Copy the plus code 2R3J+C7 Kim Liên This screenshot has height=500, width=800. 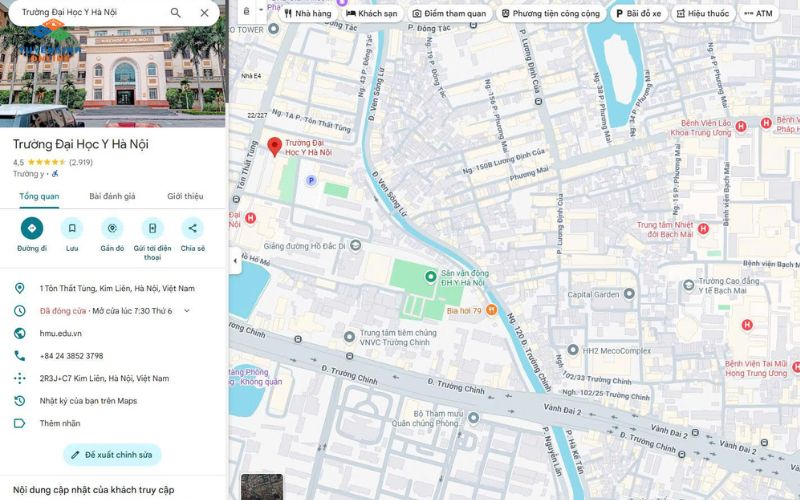[x=104, y=378]
